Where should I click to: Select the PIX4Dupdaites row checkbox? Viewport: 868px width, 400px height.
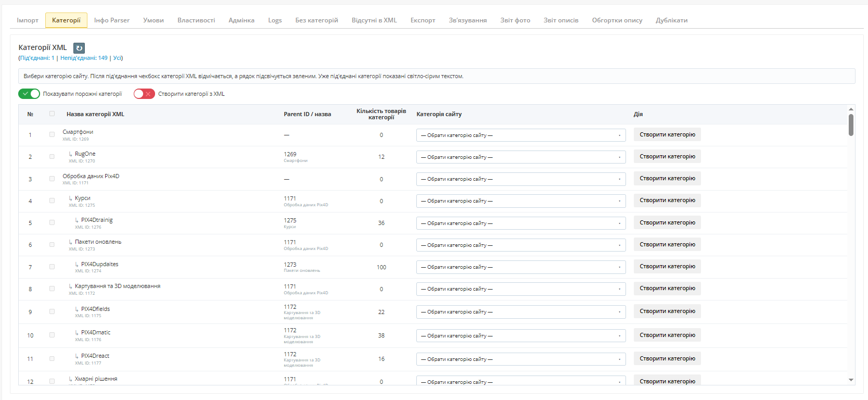point(52,267)
